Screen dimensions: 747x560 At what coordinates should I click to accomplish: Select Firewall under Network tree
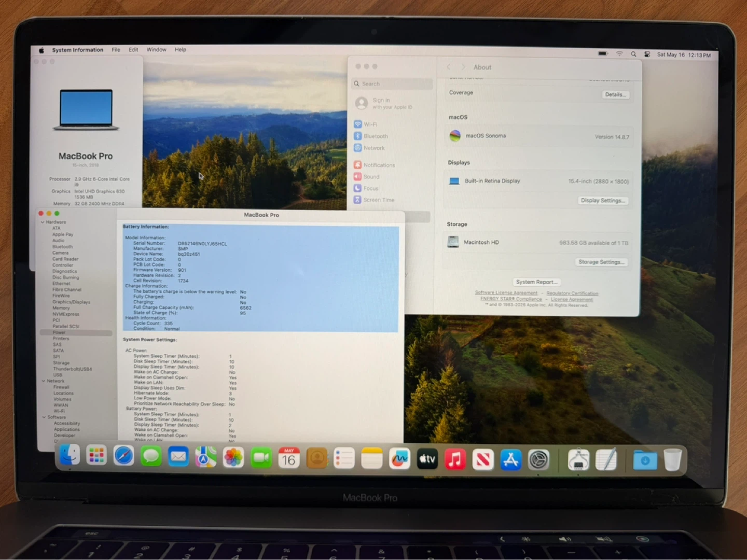click(x=61, y=387)
